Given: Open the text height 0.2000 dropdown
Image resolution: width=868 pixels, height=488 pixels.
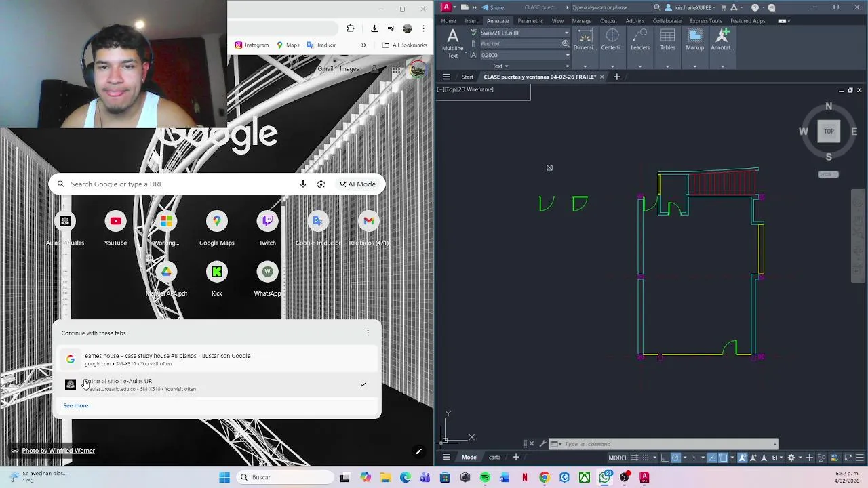Looking at the screenshot, I should coord(566,55).
